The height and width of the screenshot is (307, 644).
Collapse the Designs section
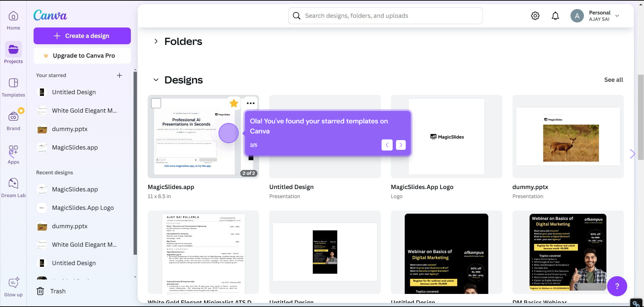point(156,80)
